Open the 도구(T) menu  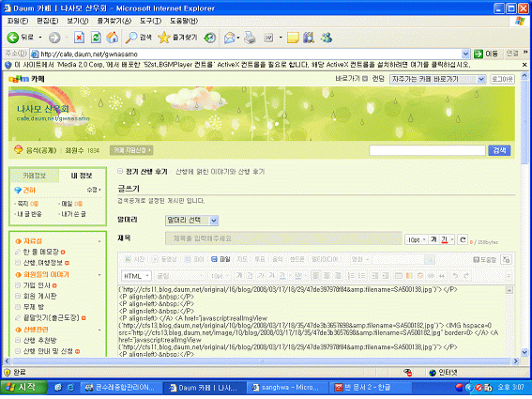pyautogui.click(x=151, y=21)
